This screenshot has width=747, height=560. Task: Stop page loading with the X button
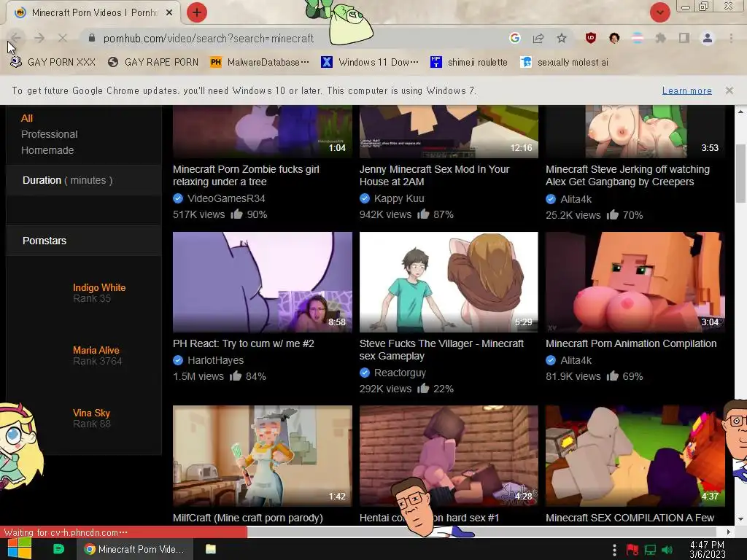63,38
